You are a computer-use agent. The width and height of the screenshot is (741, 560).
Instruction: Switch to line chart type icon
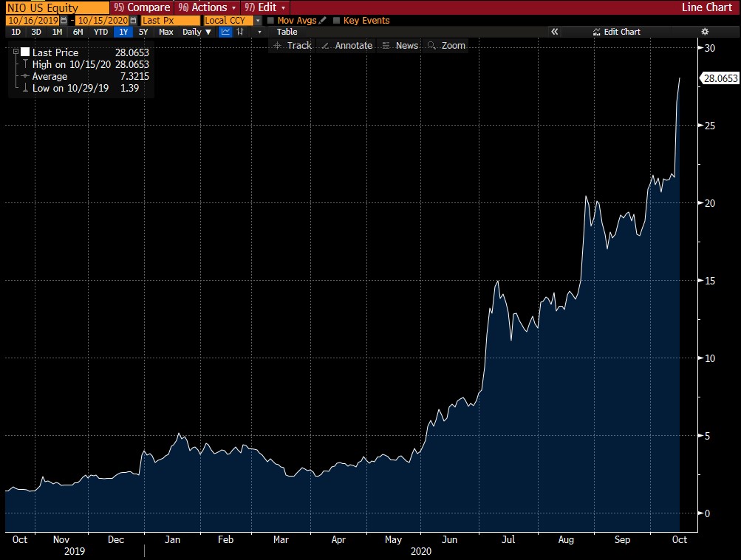226,32
